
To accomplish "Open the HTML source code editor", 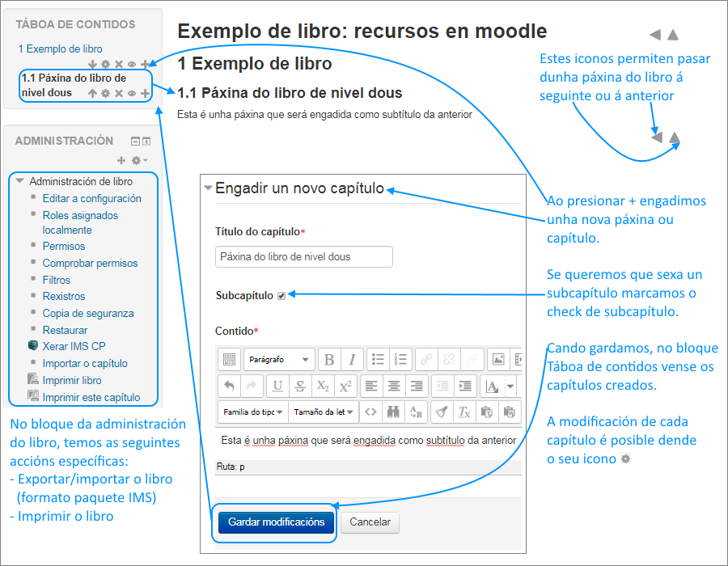I will click(x=370, y=411).
